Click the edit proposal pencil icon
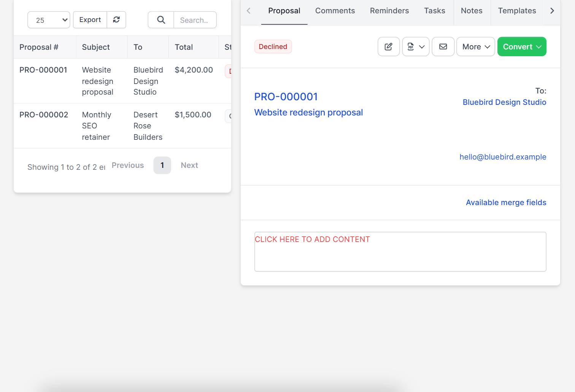Image resolution: width=575 pixels, height=392 pixels. click(389, 47)
